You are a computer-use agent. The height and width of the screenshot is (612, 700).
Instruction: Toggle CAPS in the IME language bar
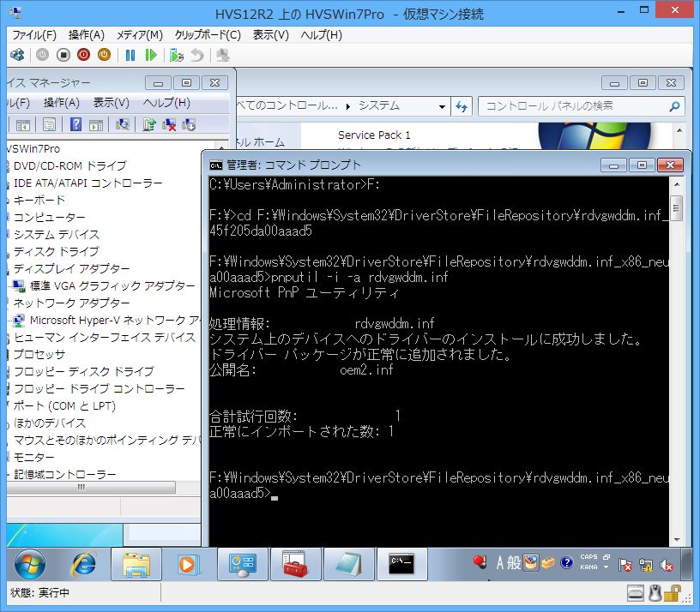588,556
